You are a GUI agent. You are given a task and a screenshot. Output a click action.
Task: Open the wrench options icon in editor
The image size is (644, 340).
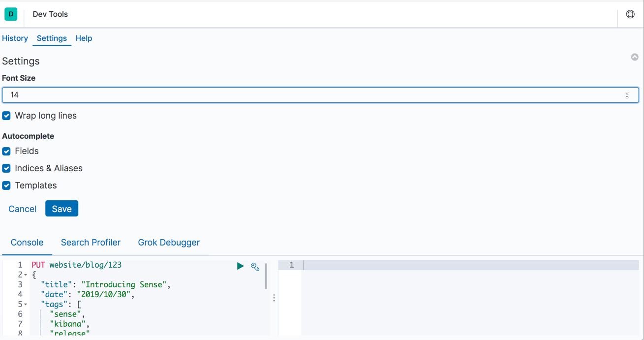click(x=255, y=267)
